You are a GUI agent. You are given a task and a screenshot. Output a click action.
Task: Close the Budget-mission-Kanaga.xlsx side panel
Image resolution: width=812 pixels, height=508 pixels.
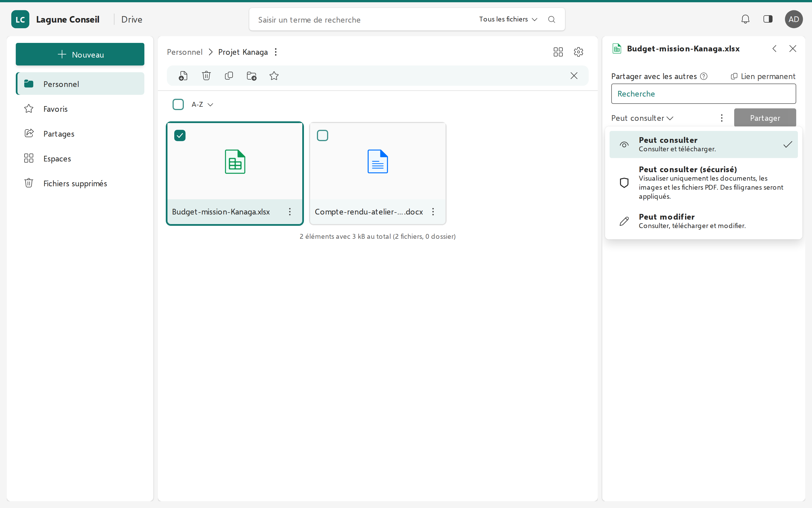pyautogui.click(x=793, y=49)
